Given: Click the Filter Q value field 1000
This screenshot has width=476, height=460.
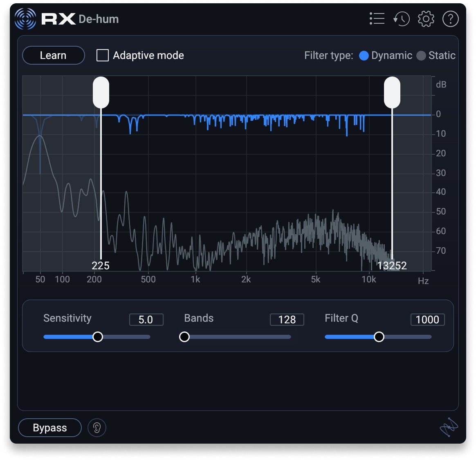Looking at the screenshot, I should pyautogui.click(x=427, y=320).
